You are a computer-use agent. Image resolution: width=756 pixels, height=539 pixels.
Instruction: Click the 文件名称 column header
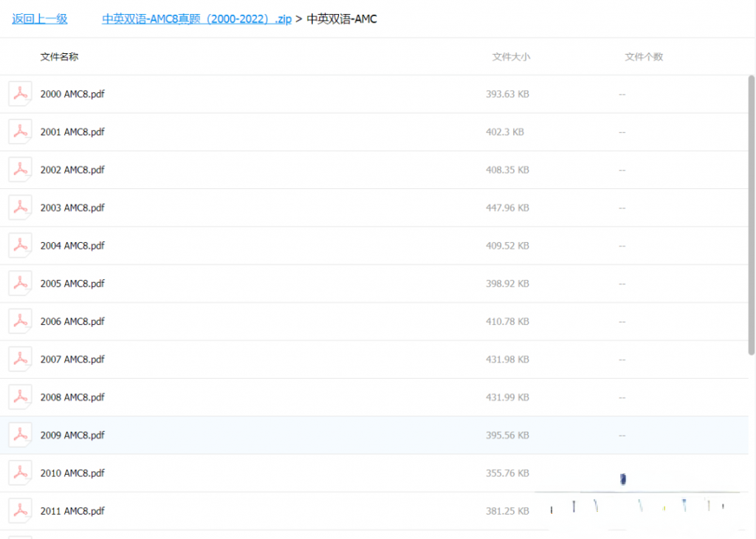(59, 57)
